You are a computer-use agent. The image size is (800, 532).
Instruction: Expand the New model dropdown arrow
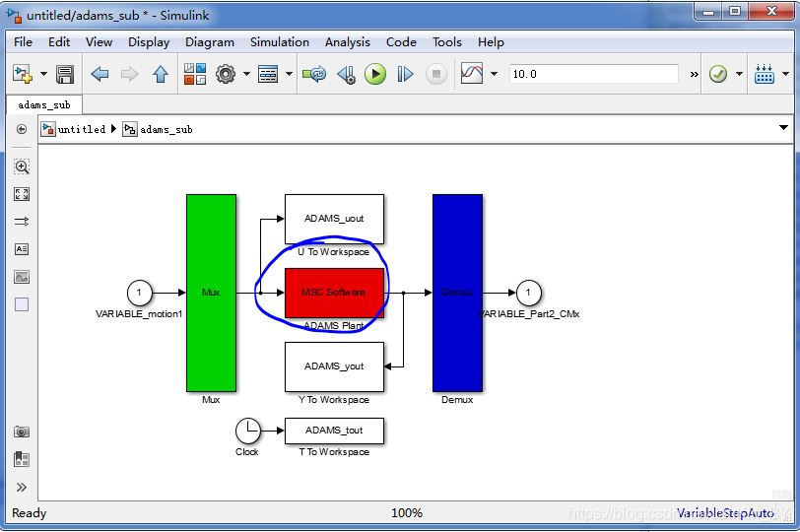coord(43,74)
